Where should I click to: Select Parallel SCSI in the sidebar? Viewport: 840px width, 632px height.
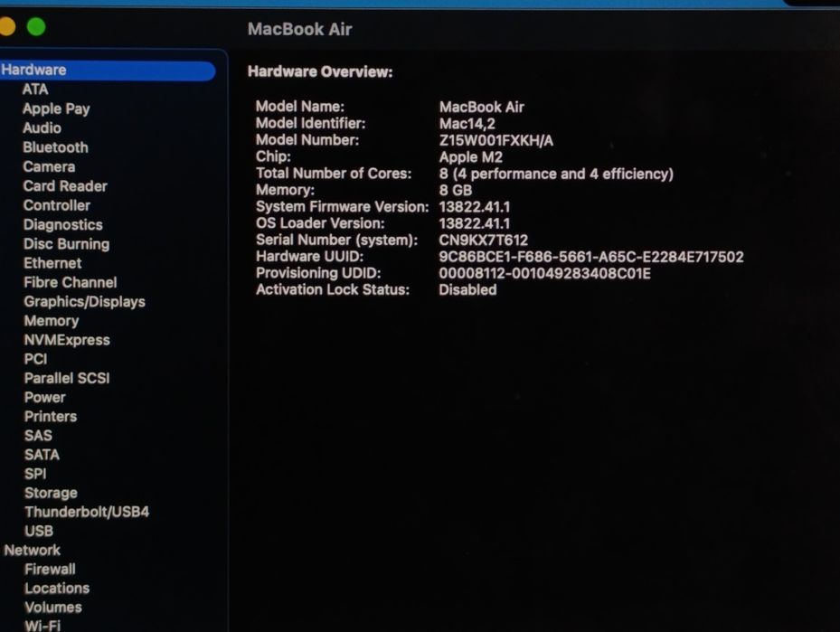coord(67,378)
